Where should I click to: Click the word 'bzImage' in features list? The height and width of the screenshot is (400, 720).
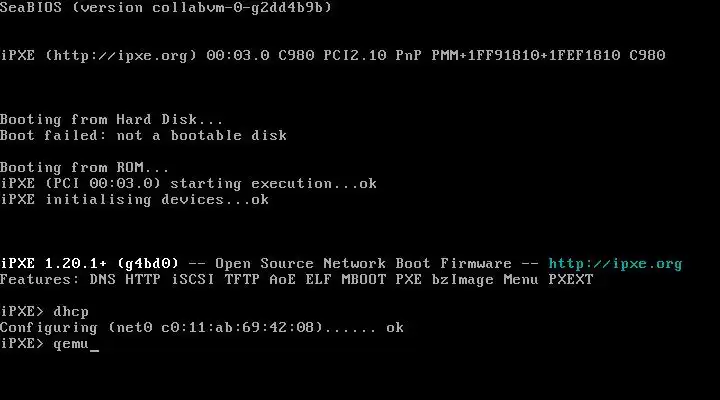click(462, 280)
